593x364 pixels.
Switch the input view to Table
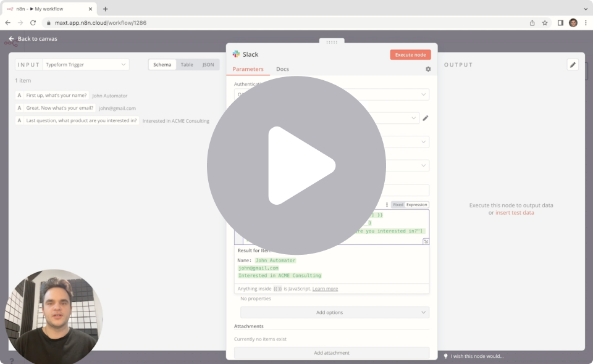point(187,65)
